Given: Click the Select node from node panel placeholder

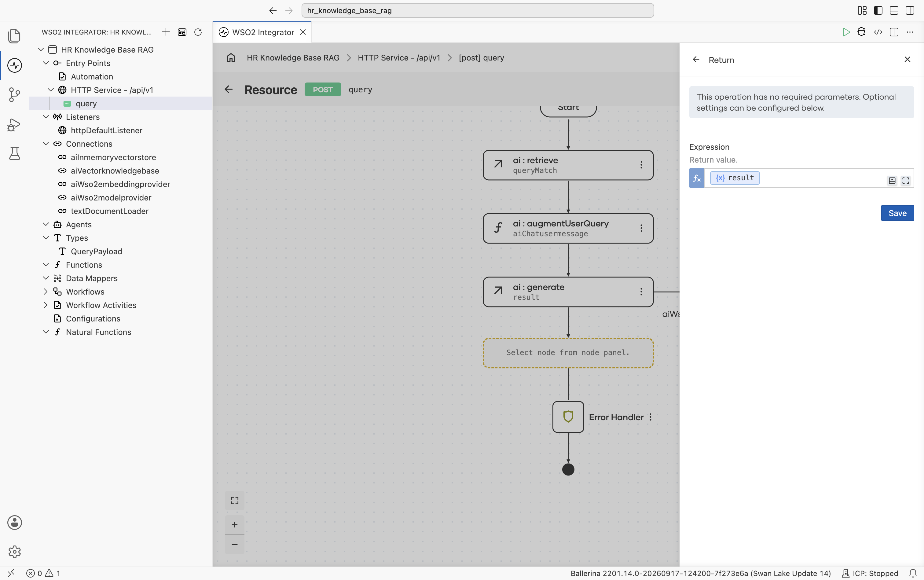Looking at the screenshot, I should (568, 353).
